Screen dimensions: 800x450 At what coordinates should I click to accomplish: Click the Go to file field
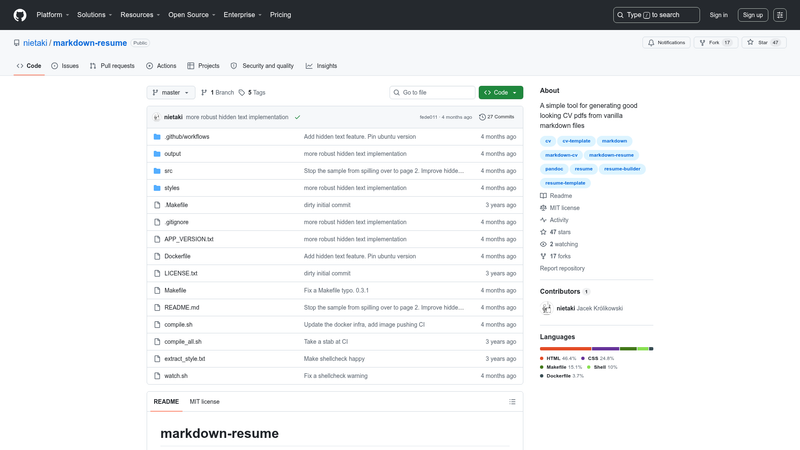tap(432, 92)
